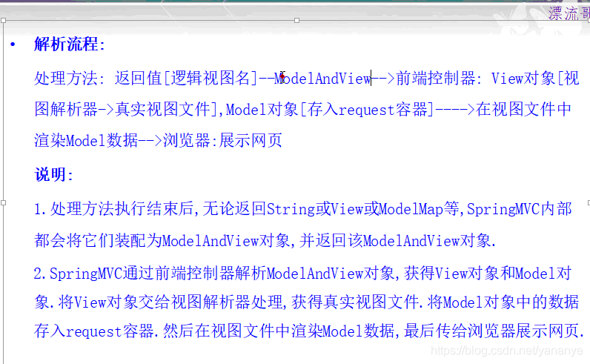Click "返回值[逻辑视图名]" text
Screen dimensions: 590x364
[186, 79]
